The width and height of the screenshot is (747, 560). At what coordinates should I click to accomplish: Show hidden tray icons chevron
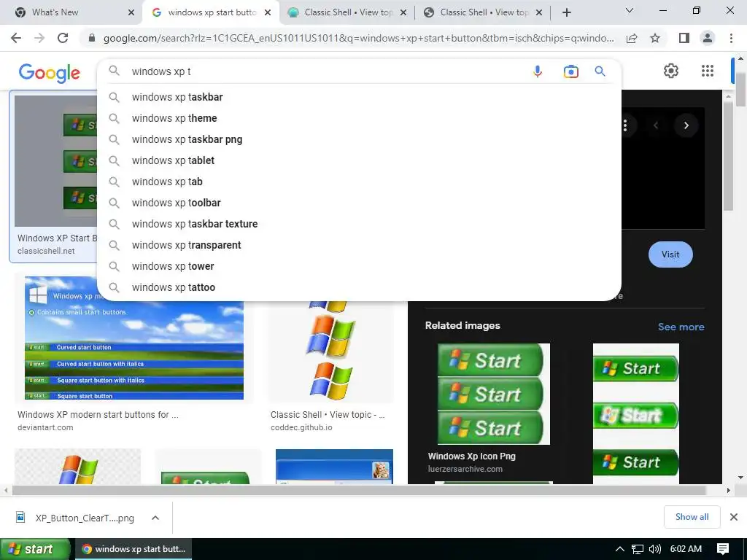coord(620,549)
